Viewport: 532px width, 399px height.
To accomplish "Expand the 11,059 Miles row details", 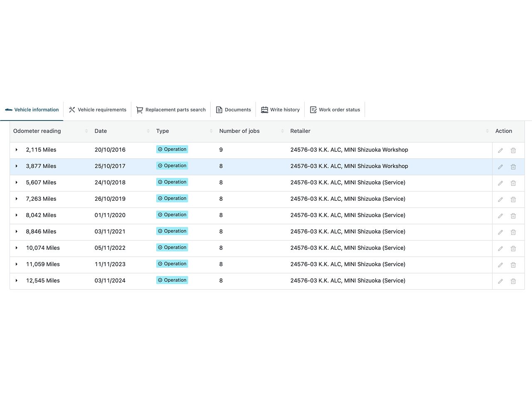I will tap(17, 264).
